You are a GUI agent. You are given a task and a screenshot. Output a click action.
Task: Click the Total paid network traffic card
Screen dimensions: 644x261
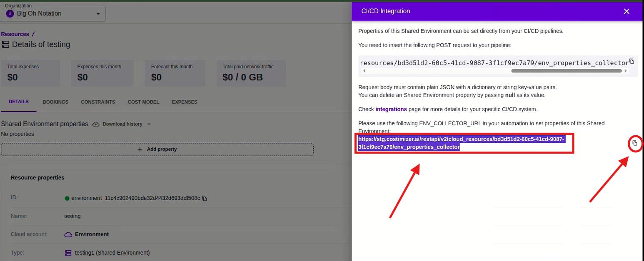tap(251, 73)
